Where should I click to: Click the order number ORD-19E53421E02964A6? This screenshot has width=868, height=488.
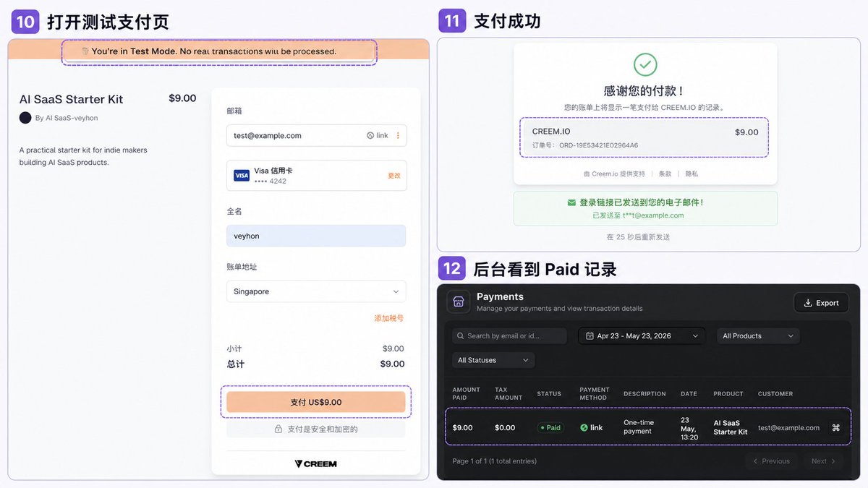tap(599, 145)
